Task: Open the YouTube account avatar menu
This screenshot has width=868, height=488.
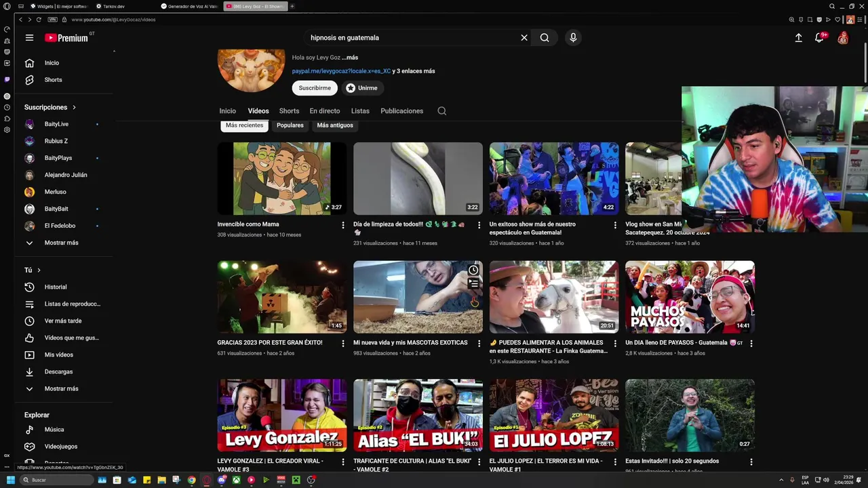Action: tap(843, 38)
